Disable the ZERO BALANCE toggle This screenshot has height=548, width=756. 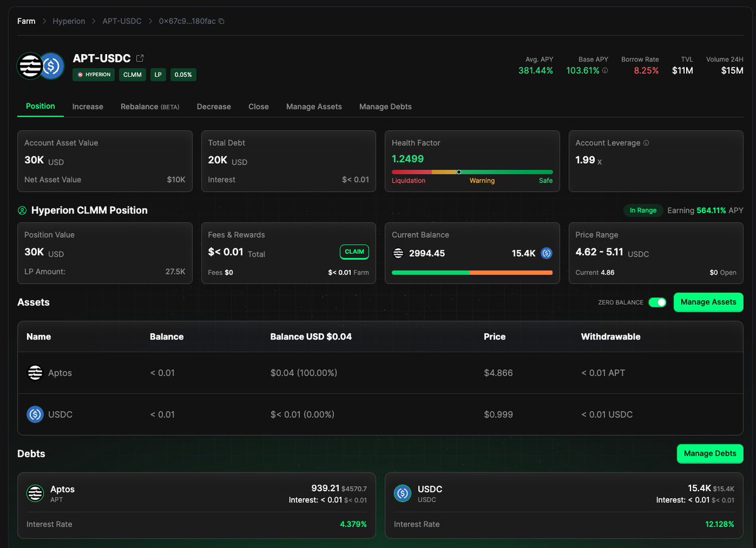coord(657,302)
